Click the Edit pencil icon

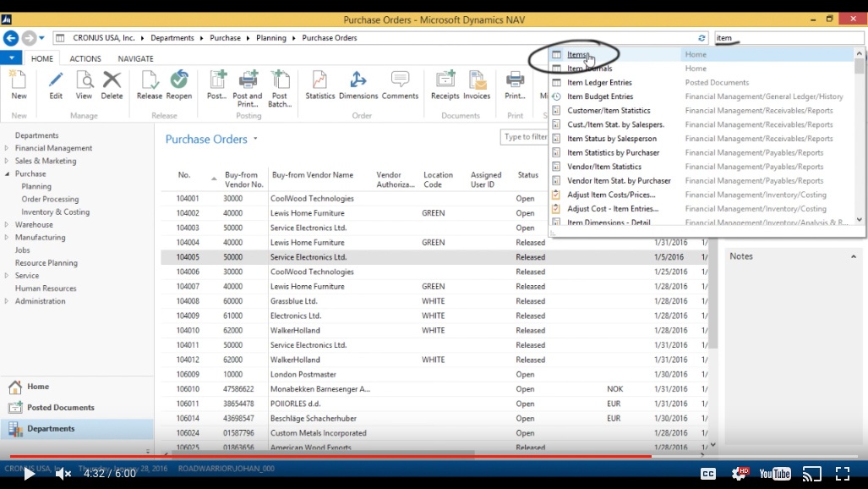56,80
